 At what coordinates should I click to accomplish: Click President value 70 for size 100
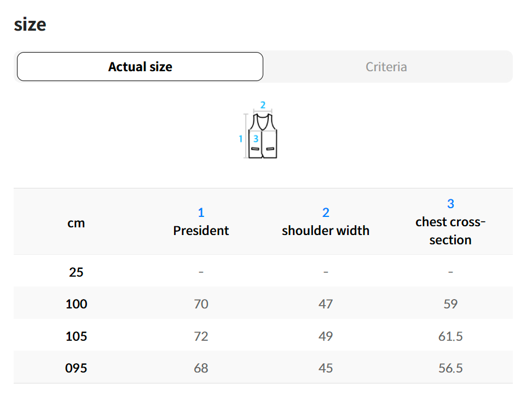click(x=201, y=304)
